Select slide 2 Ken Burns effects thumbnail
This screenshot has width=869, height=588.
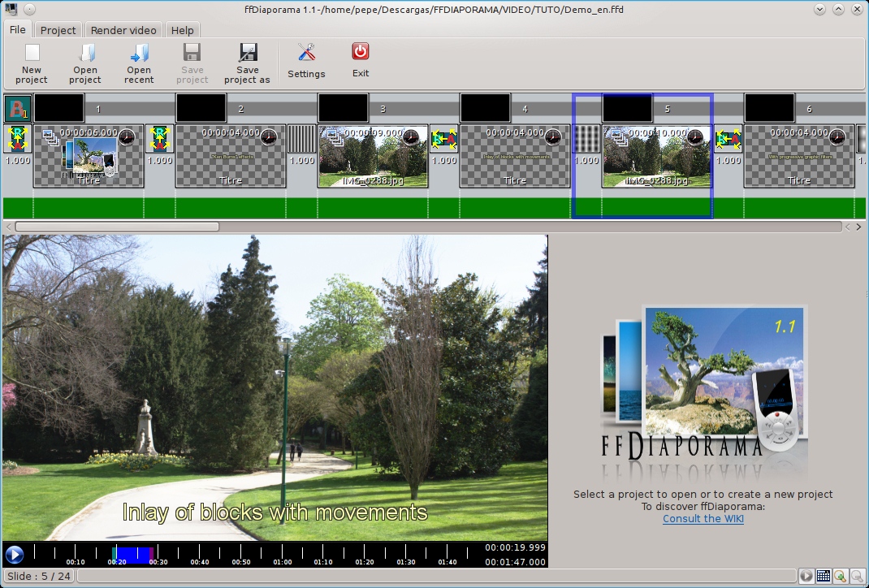click(x=231, y=156)
